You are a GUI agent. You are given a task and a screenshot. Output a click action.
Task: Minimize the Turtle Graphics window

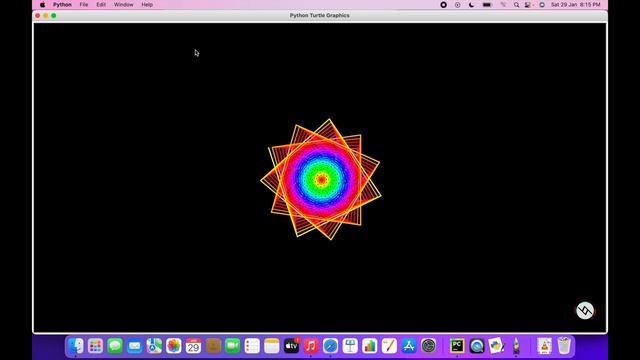click(46, 16)
